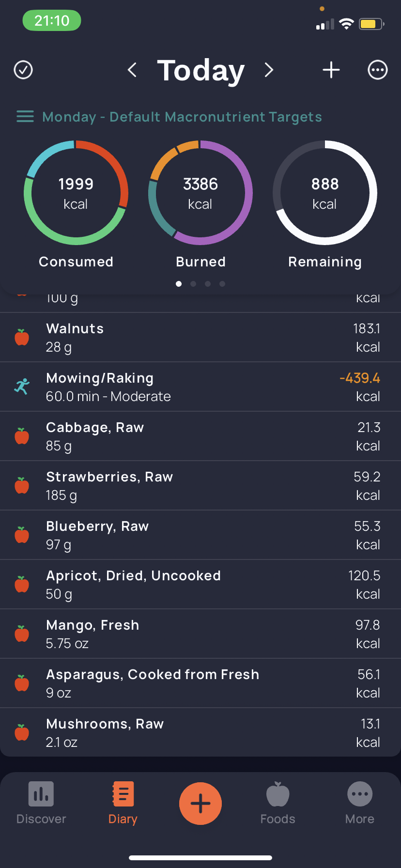This screenshot has width=401, height=868.
Task: Tap the checkmark circle to complete the day
Action: pyautogui.click(x=23, y=70)
